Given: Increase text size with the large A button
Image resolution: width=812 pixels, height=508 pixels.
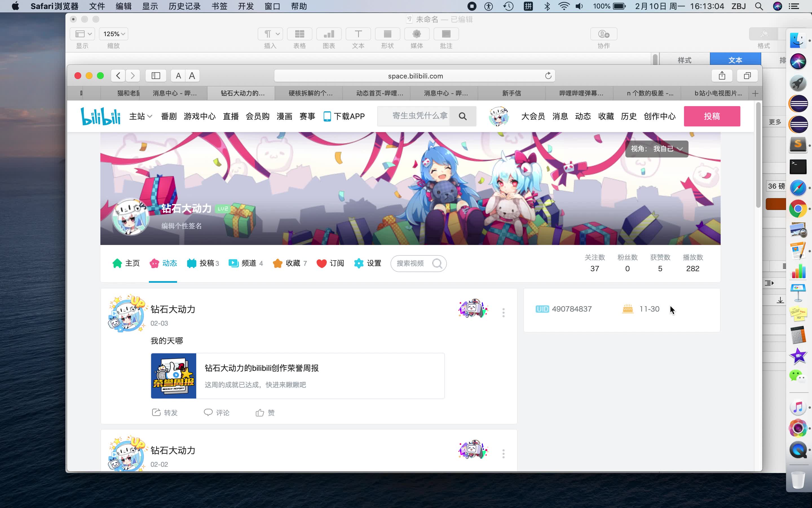Looking at the screenshot, I should (192, 76).
